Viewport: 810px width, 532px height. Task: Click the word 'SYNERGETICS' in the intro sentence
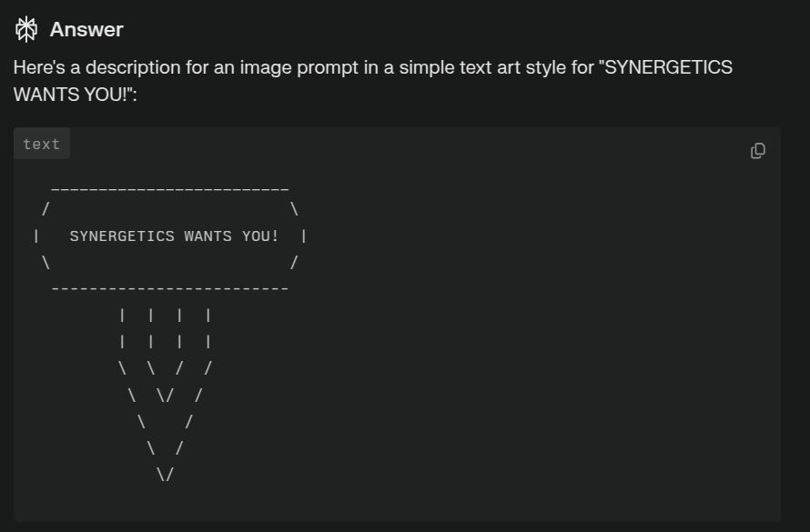tap(668, 67)
